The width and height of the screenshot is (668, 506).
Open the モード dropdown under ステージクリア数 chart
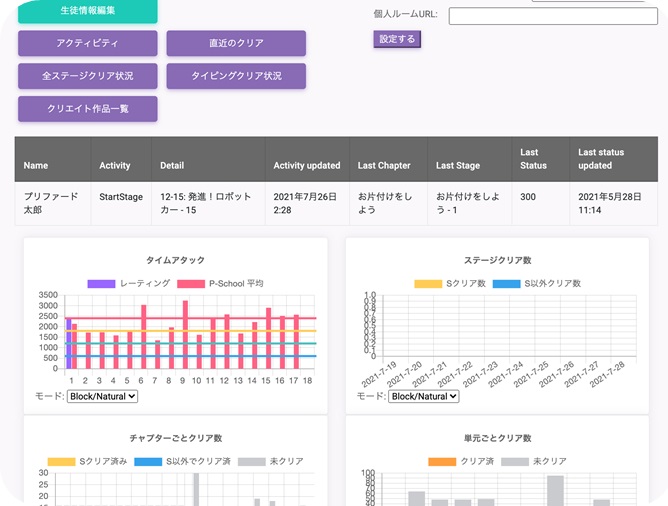(424, 396)
